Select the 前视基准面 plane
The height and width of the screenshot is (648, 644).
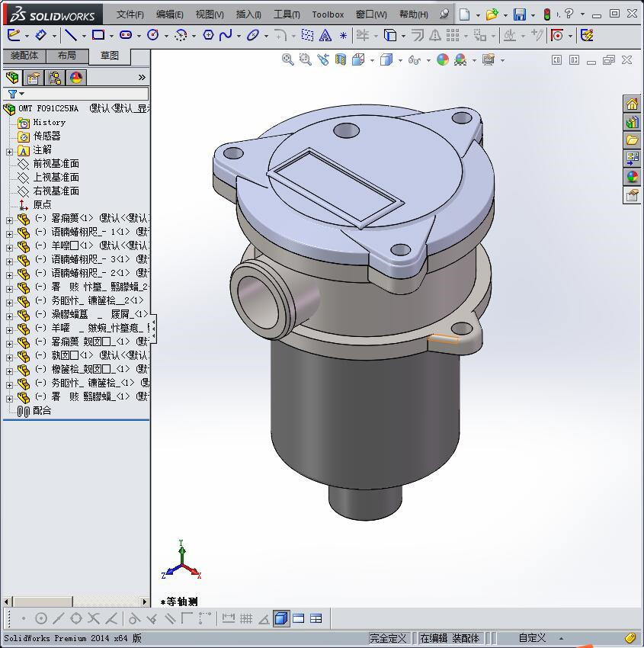tap(56, 164)
